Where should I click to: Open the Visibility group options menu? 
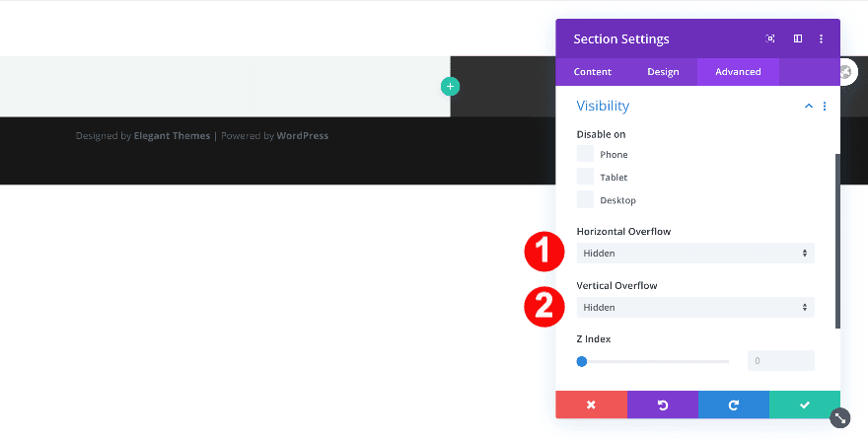click(825, 107)
